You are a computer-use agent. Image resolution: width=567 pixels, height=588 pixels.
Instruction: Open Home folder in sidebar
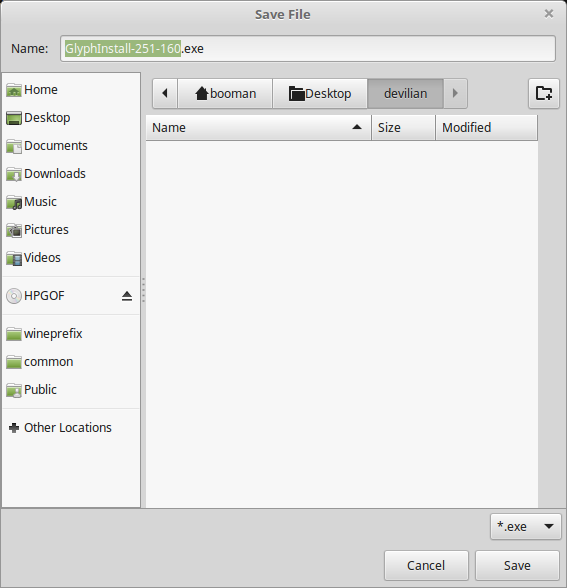[71, 90]
